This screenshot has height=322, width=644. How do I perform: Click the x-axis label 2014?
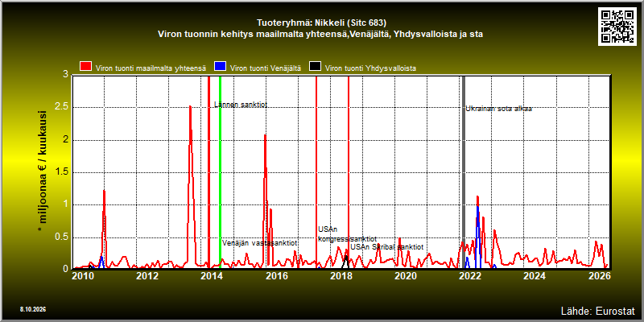click(x=212, y=275)
